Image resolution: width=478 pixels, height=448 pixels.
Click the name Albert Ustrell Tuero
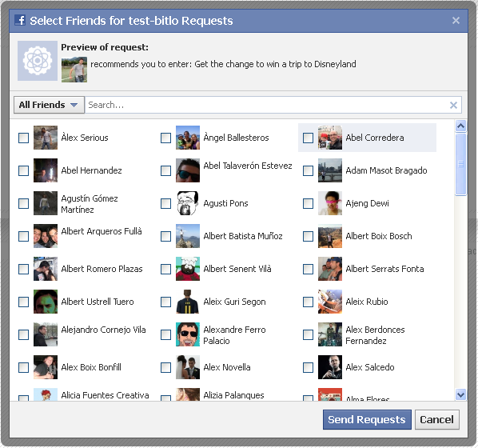point(98,302)
